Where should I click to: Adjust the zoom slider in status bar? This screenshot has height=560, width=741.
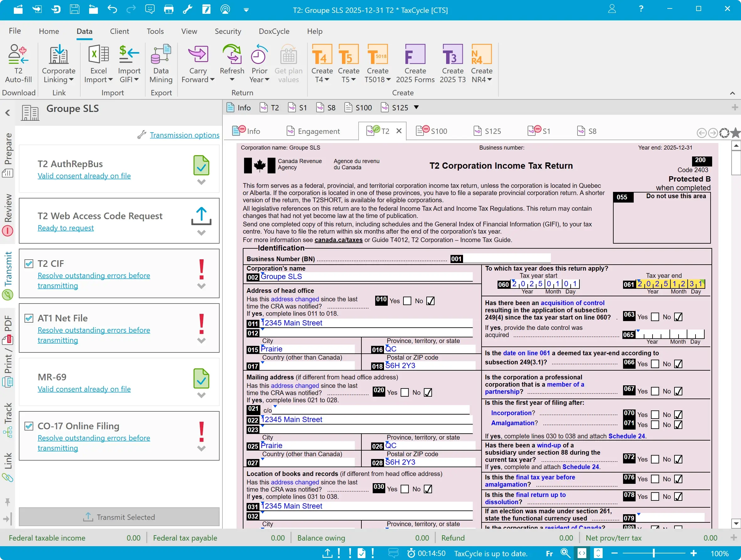[x=653, y=553]
